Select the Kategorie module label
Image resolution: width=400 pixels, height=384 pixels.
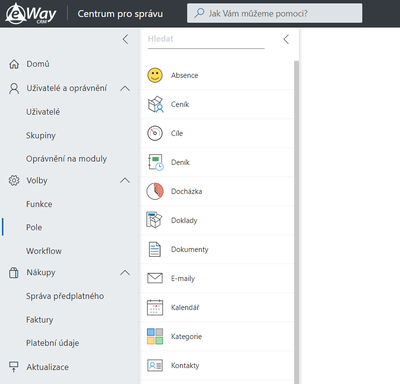186,336
